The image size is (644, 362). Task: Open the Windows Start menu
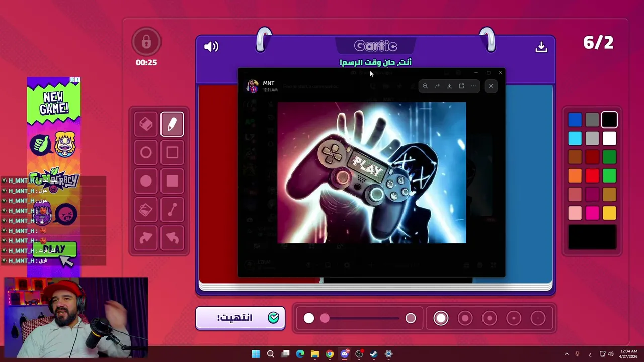[x=256, y=354]
